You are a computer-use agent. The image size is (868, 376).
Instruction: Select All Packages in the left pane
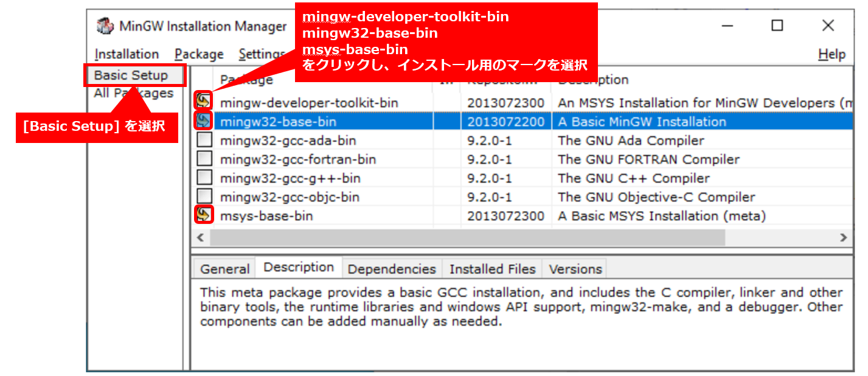[134, 93]
